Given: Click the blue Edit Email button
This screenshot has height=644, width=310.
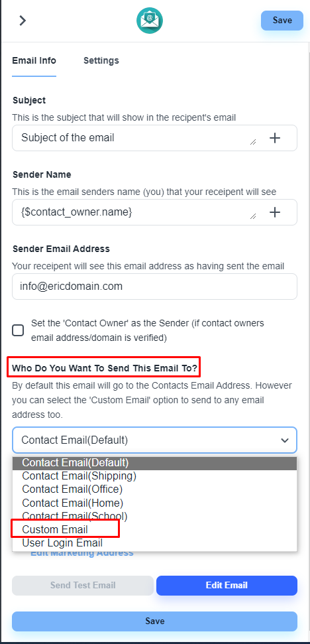Looking at the screenshot, I should click(x=227, y=585).
